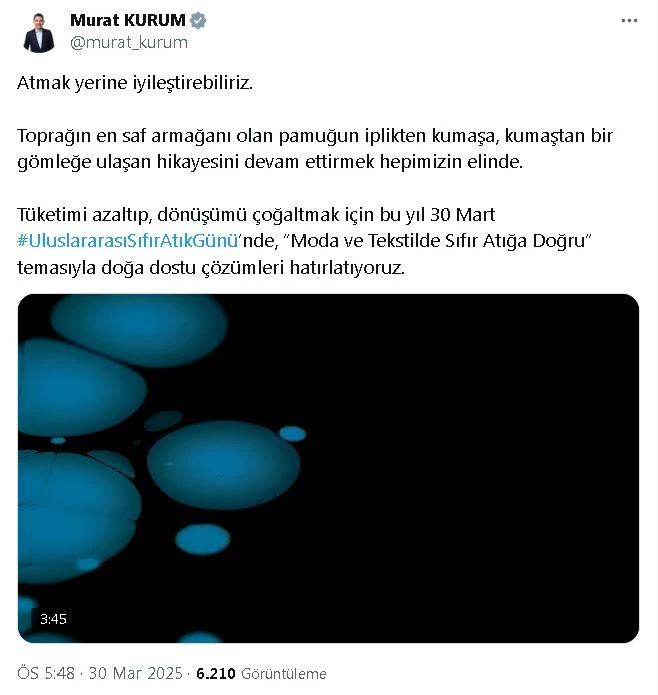Screen dimensions: 658x695
Task: Open the three-dot more options menu
Action: [629, 21]
